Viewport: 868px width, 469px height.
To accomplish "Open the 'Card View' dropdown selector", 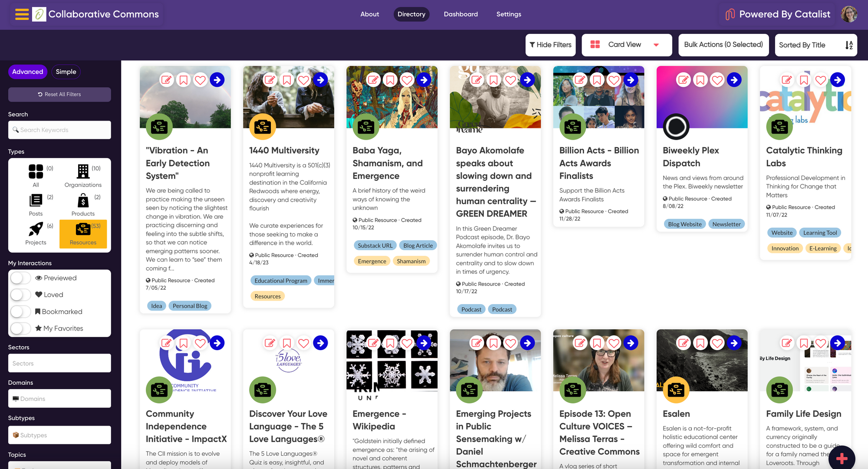I will point(657,45).
